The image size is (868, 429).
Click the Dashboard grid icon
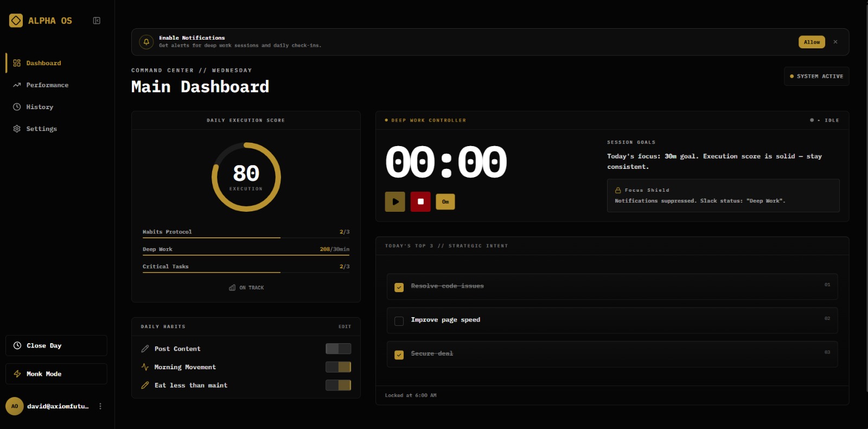click(17, 63)
